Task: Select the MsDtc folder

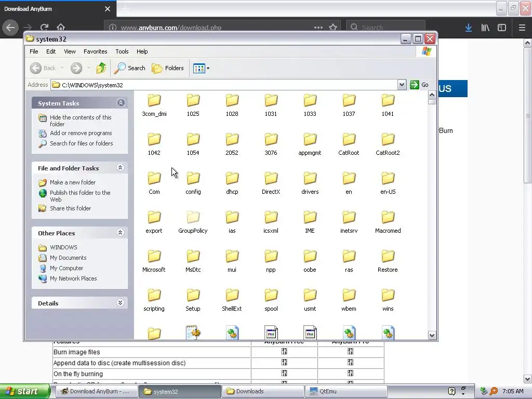Action: coord(193,261)
